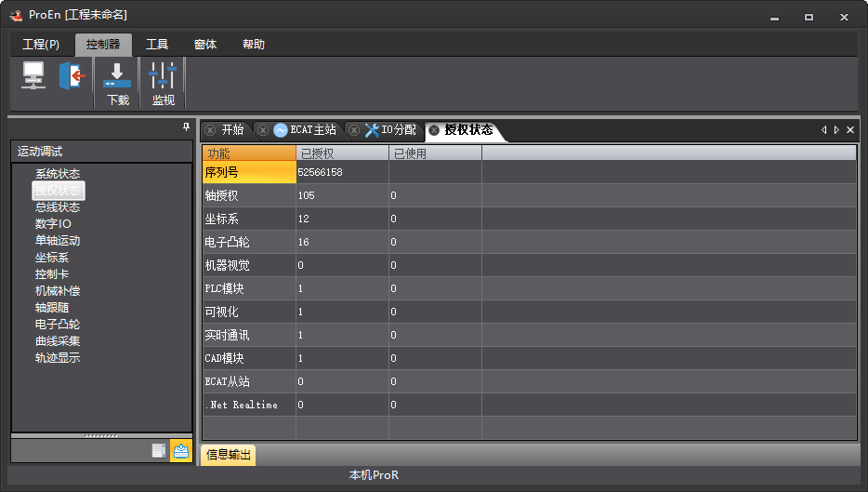This screenshot has height=492, width=868.
Task: Click the 已授权 column header
Action: click(342, 153)
